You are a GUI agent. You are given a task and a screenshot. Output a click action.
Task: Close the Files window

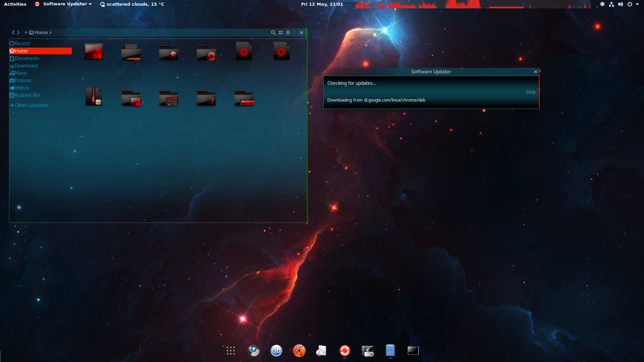click(x=302, y=33)
